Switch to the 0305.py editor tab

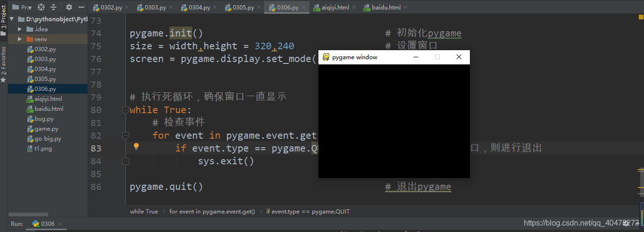click(242, 8)
